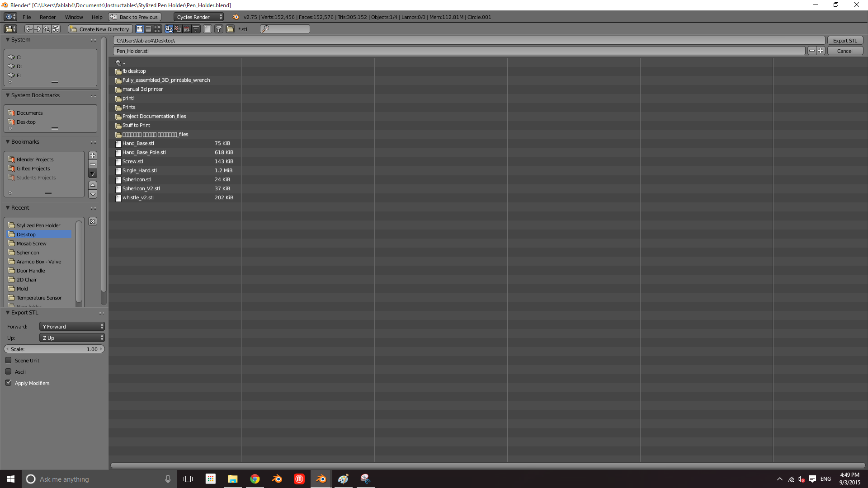Open the Windows Start menu
The height and width of the screenshot is (488, 868).
point(11,479)
